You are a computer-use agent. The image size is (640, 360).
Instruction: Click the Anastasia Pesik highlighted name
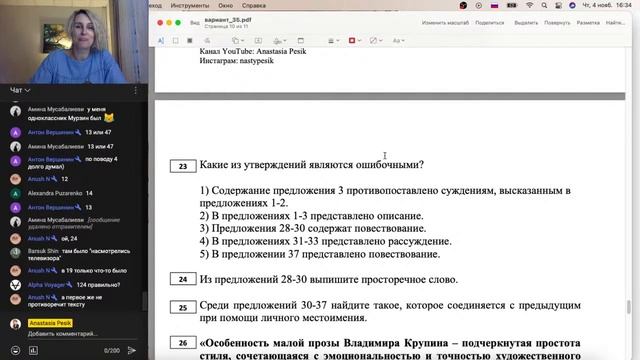click(50, 323)
